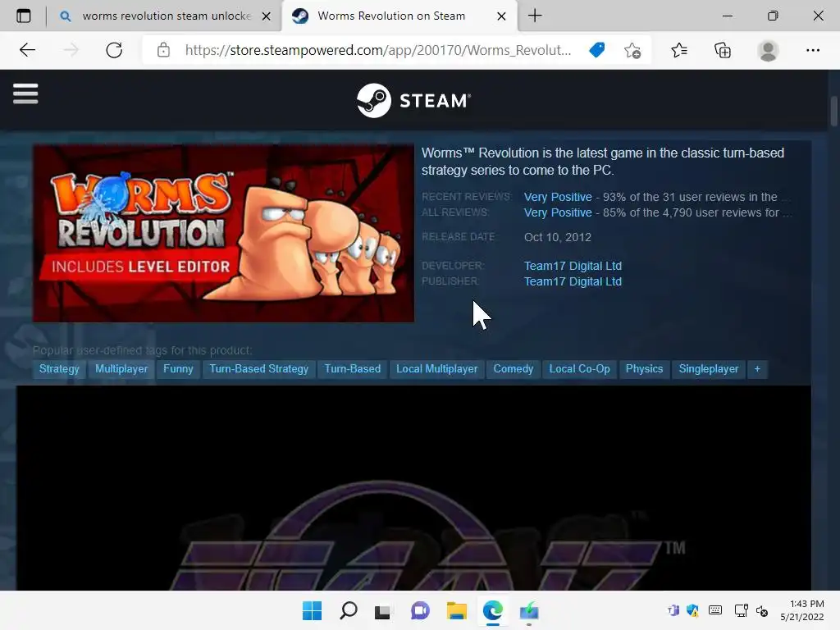The width and height of the screenshot is (840, 630).
Task: Click the Worms Revolution header image
Action: [223, 233]
